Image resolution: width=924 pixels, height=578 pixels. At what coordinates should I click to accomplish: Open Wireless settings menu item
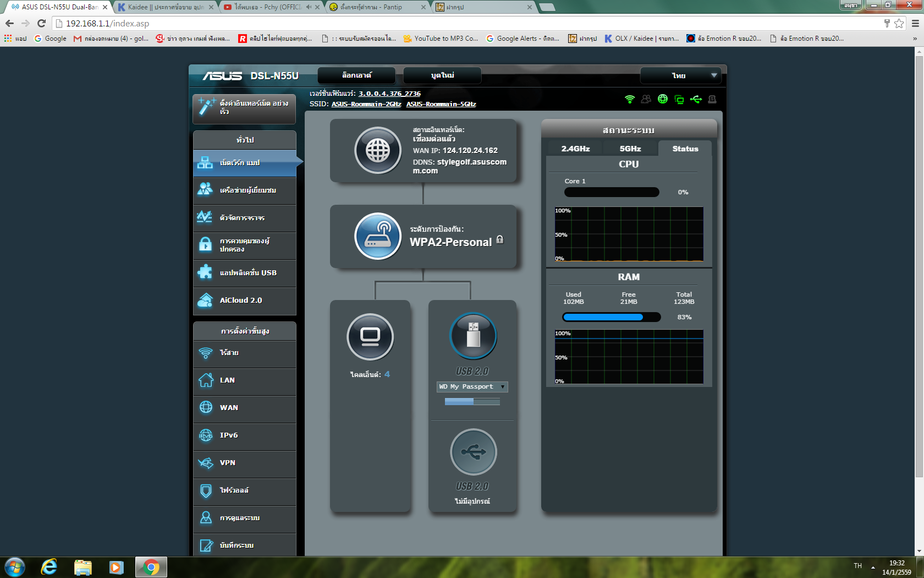[x=244, y=353]
